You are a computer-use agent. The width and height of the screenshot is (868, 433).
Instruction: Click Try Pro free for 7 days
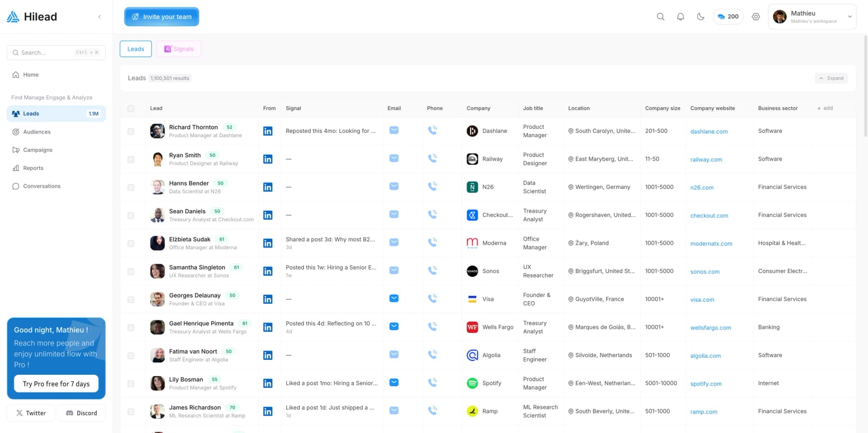point(56,384)
